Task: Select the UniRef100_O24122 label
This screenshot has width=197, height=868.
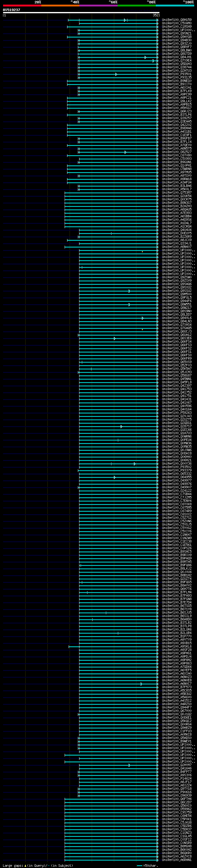Action: 177,491
